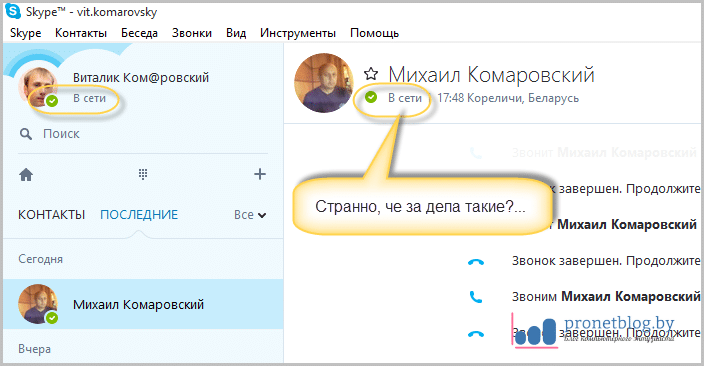704x366 pixels.
Task: Open the Контакты menu
Action: pyautogui.click(x=81, y=33)
